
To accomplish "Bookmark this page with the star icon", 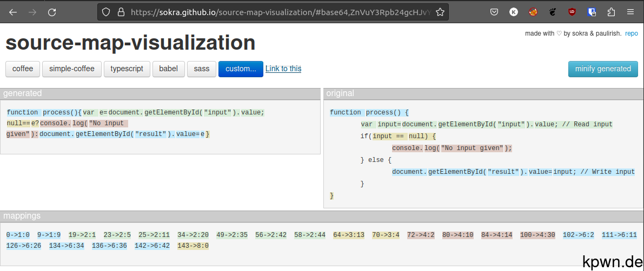I will pos(440,12).
